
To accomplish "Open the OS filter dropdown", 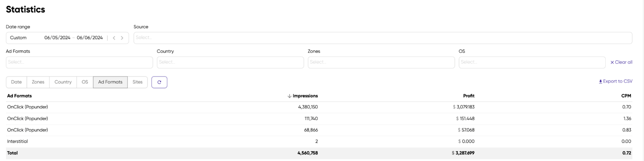I will point(532,62).
